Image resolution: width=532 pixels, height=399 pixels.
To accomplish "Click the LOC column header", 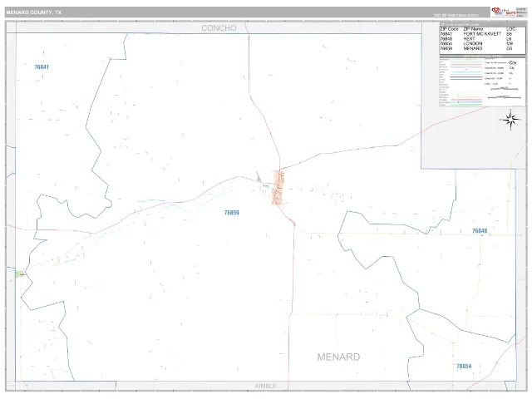I will click(510, 29).
